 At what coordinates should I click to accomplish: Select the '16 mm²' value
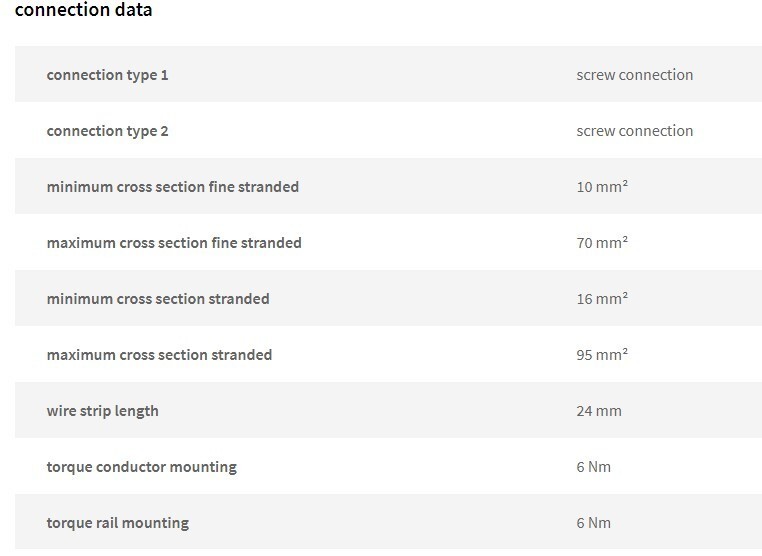[x=602, y=298]
